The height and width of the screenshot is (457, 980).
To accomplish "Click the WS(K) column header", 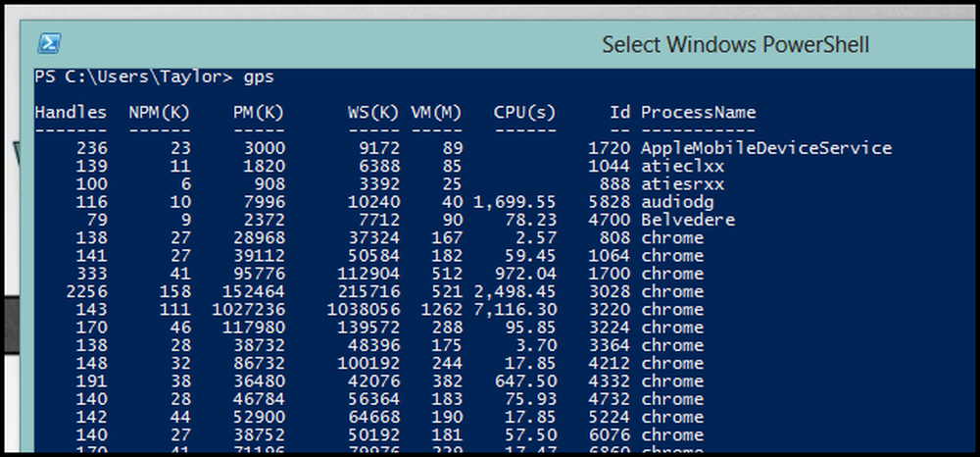I will [x=373, y=113].
